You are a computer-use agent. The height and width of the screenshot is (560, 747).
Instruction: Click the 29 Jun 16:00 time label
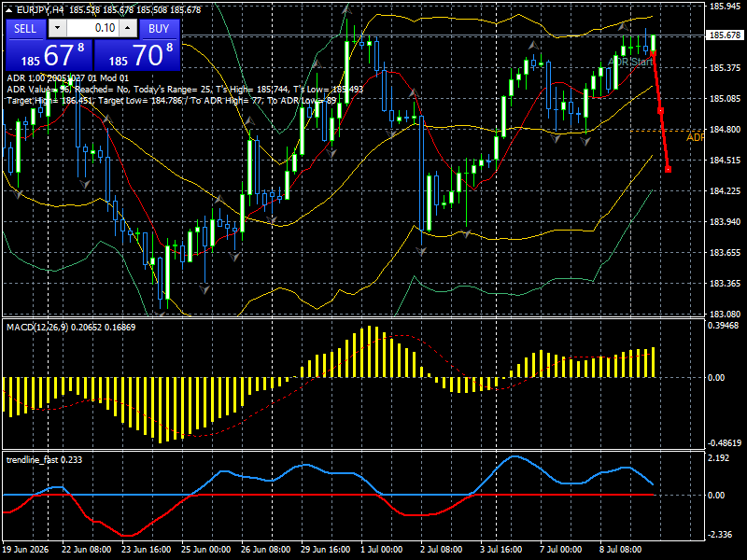(x=325, y=549)
